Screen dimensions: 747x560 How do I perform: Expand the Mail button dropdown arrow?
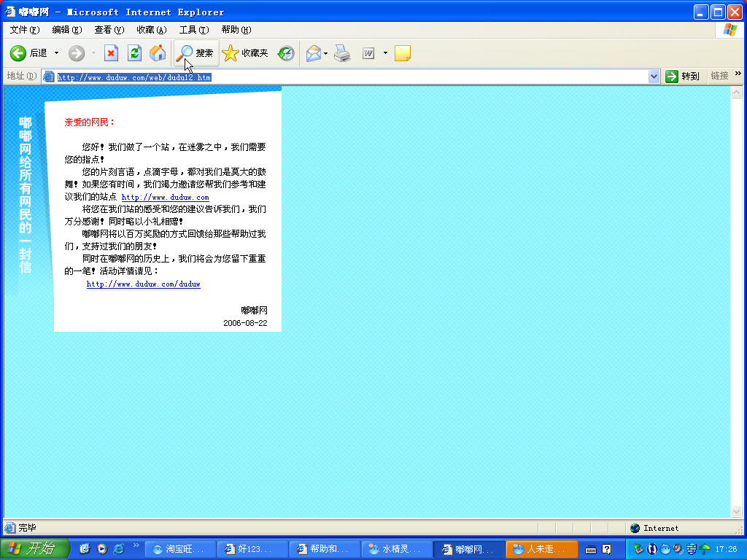tap(326, 52)
